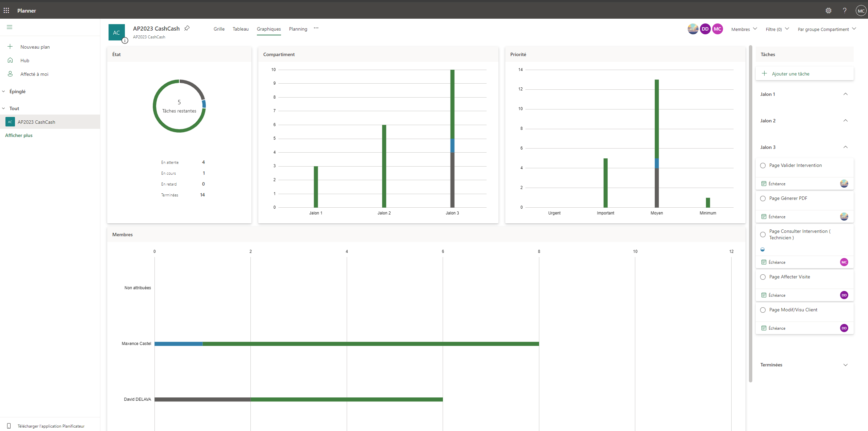Open the Par groupe Compartiment dropdown

[x=826, y=29]
